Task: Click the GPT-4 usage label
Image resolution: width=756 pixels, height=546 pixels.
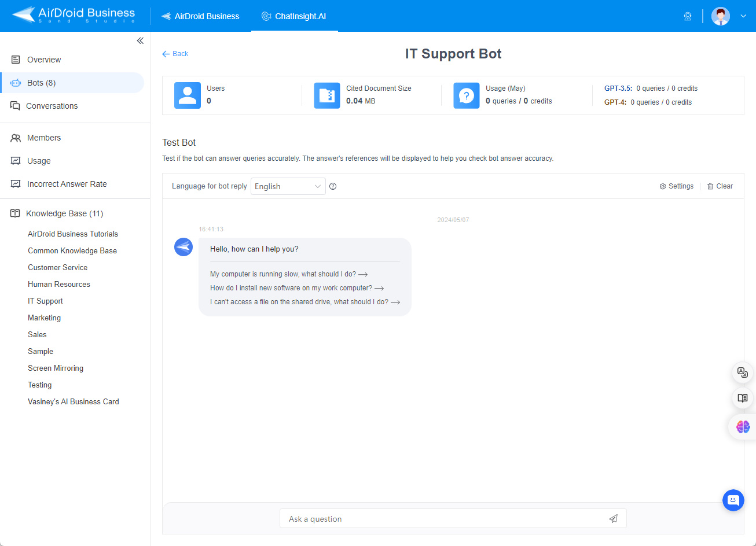Action: click(615, 102)
